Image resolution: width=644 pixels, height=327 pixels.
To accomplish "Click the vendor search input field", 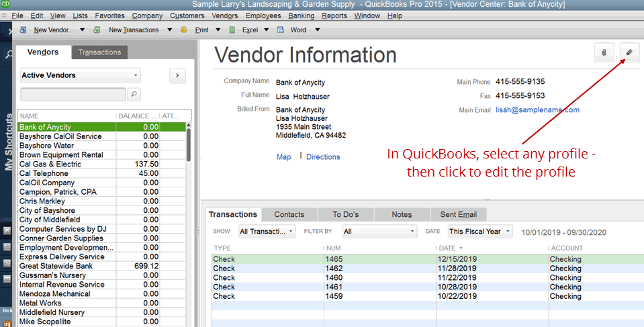I will [x=73, y=94].
